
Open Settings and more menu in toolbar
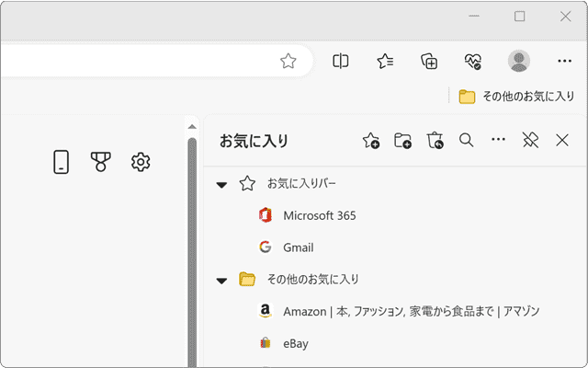[x=564, y=61]
